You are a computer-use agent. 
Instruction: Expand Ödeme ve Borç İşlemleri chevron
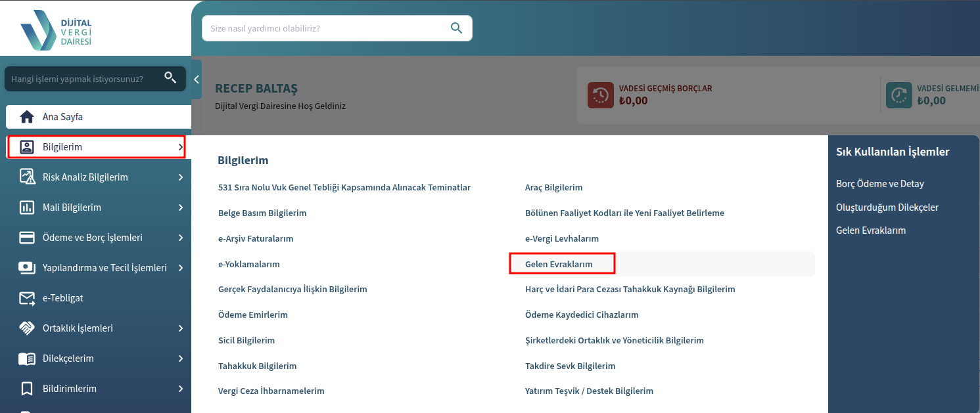pos(181,238)
